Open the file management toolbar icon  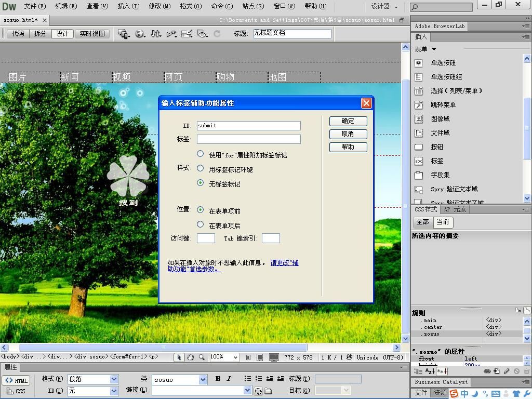[156, 34]
